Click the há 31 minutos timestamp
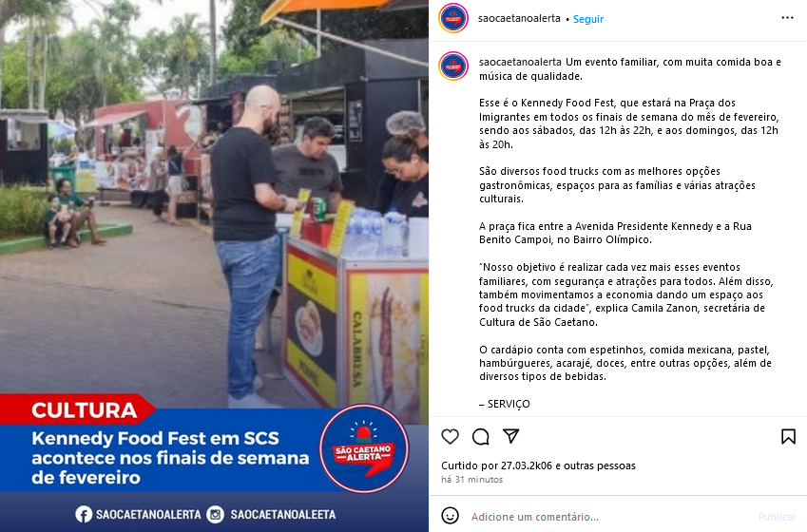This screenshot has height=532, width=807. (x=472, y=480)
